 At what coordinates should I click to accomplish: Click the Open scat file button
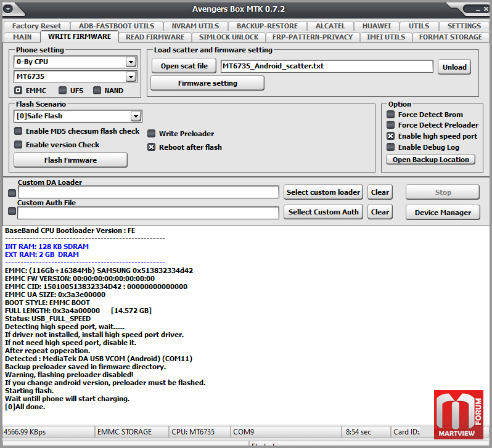184,66
